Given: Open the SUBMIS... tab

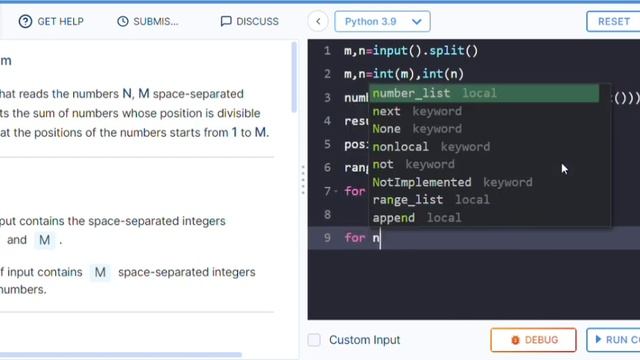Looking at the screenshot, I should tap(148, 21).
